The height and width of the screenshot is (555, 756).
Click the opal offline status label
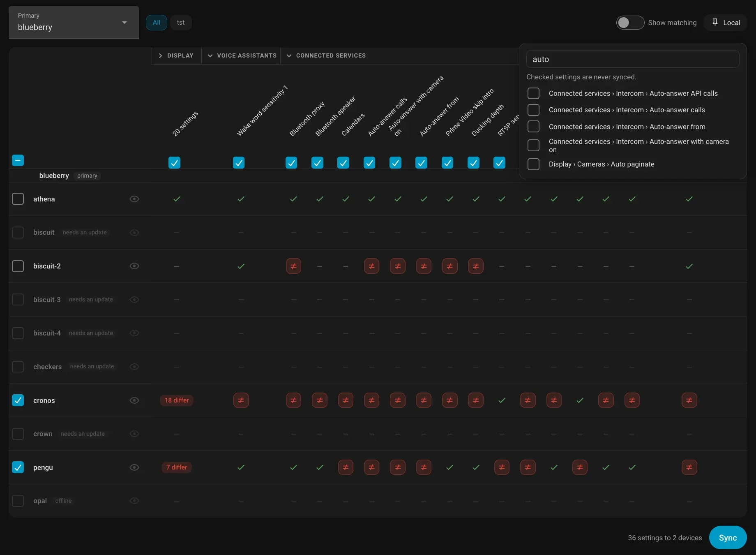[63, 501]
